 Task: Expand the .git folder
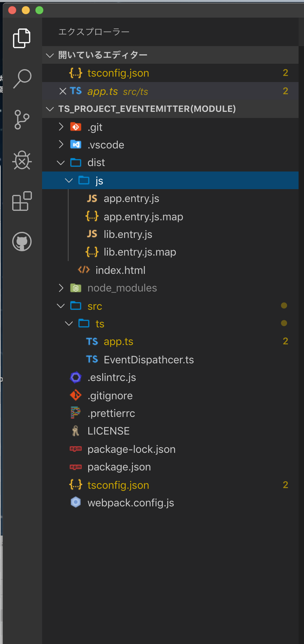(x=61, y=127)
